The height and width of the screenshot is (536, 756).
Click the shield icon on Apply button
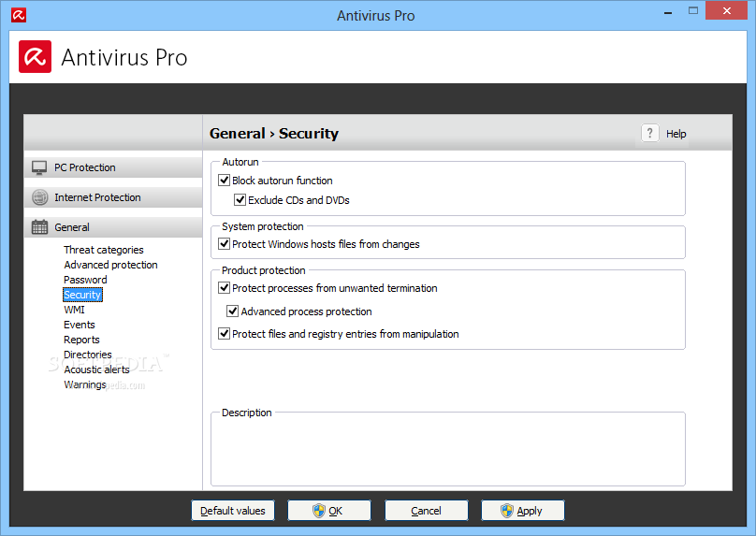(x=507, y=511)
